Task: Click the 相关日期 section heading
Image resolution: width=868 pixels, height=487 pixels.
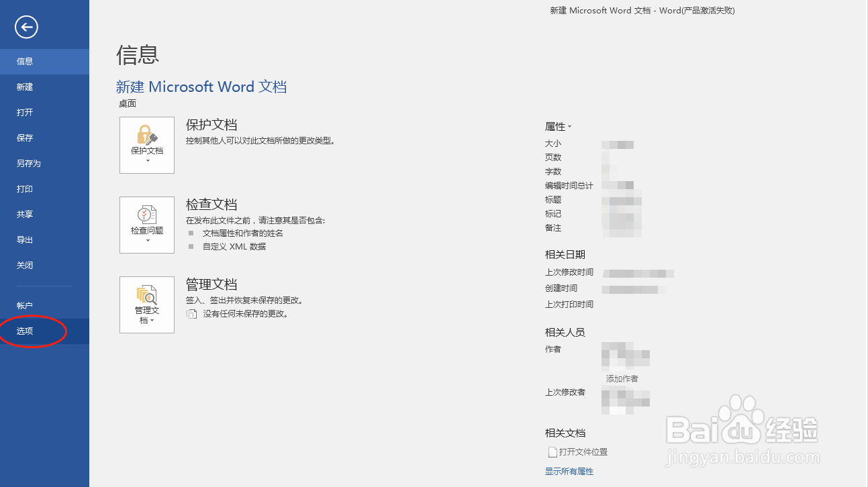Action: 565,255
